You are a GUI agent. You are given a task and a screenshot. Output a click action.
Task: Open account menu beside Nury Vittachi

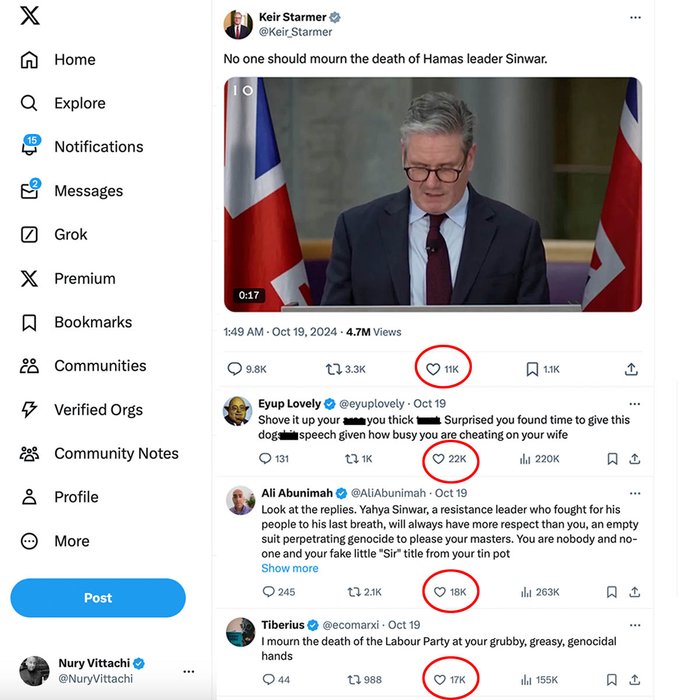coord(189,672)
